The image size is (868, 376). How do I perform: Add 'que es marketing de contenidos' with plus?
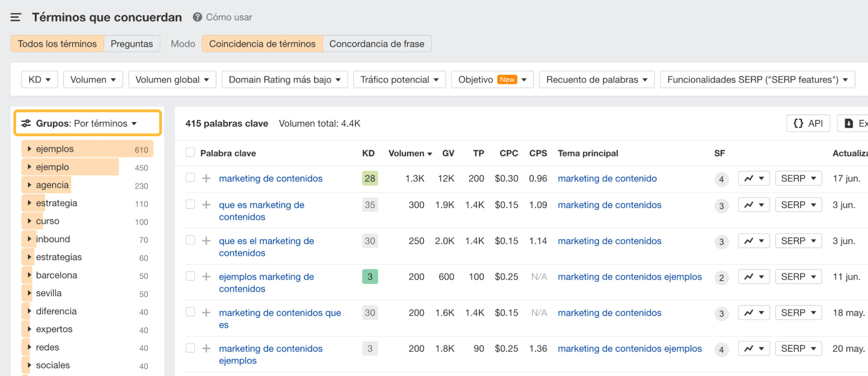point(206,205)
